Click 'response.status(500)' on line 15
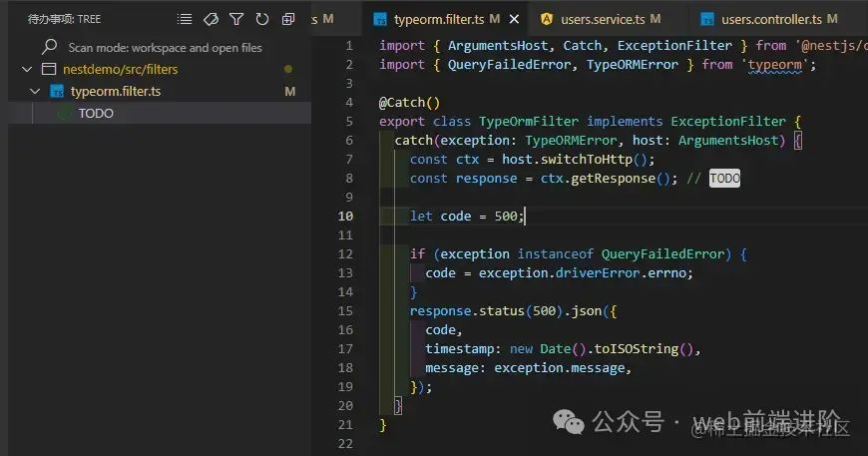The image size is (868, 456). [x=486, y=311]
